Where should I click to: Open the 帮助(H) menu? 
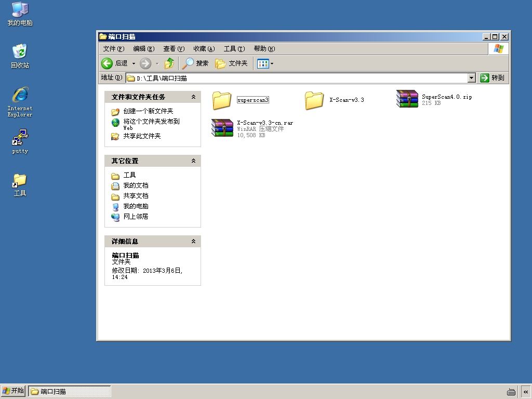[x=264, y=49]
